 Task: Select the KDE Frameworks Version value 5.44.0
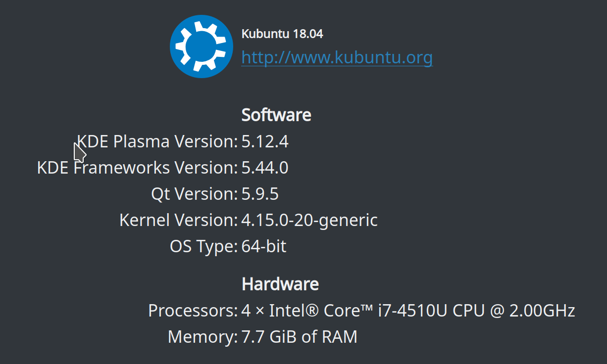(x=264, y=168)
